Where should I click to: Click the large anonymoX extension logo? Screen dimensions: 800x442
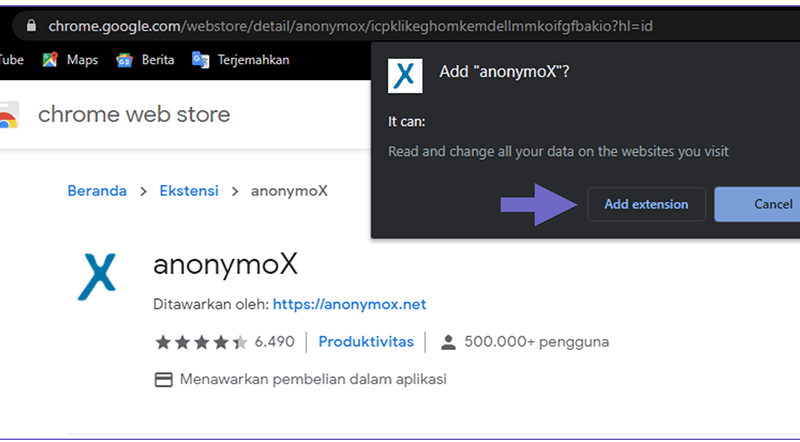pos(97,276)
